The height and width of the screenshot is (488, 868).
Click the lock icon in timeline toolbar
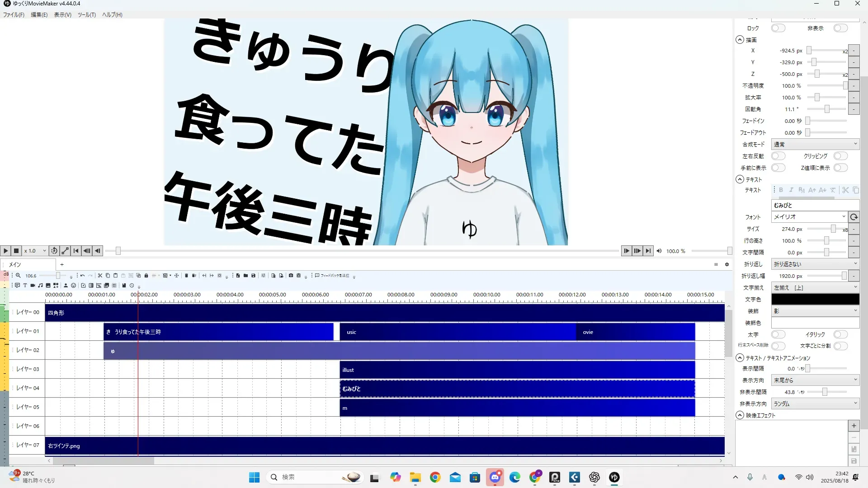(146, 276)
